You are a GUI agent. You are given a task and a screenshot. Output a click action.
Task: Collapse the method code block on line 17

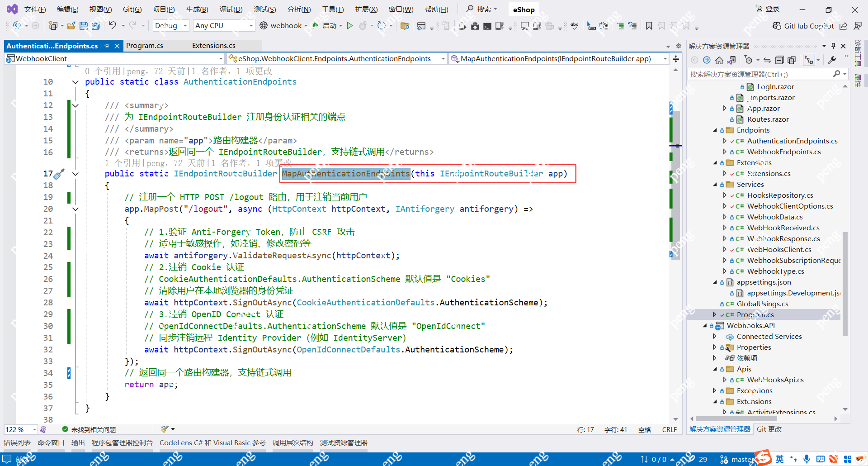tap(75, 174)
